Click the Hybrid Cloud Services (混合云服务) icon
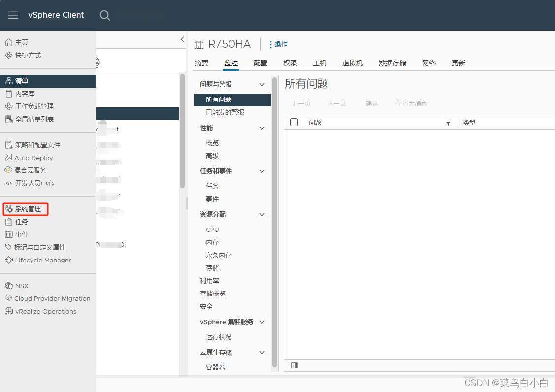The height and width of the screenshot is (392, 555). (x=8, y=170)
